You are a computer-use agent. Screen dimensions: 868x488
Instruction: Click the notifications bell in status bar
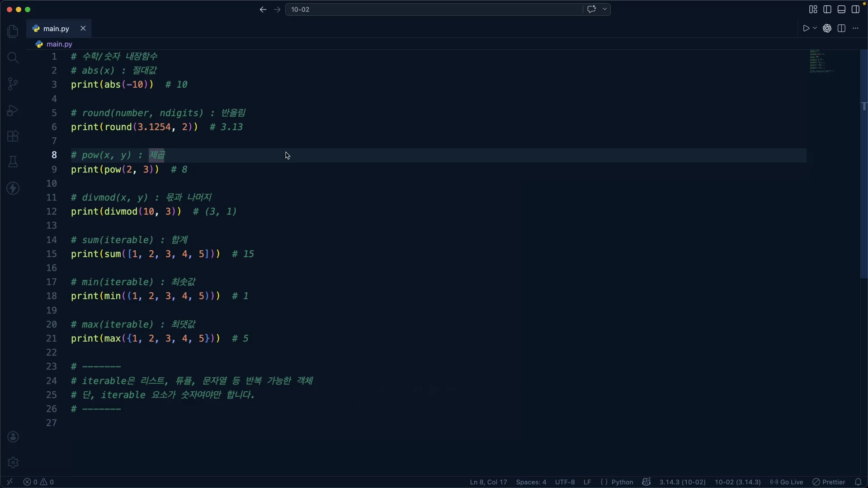[858, 482]
